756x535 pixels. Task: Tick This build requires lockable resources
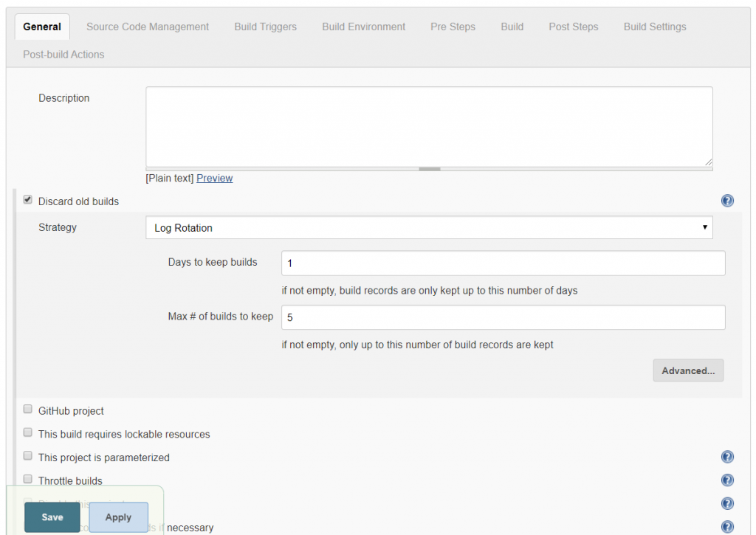click(28, 432)
